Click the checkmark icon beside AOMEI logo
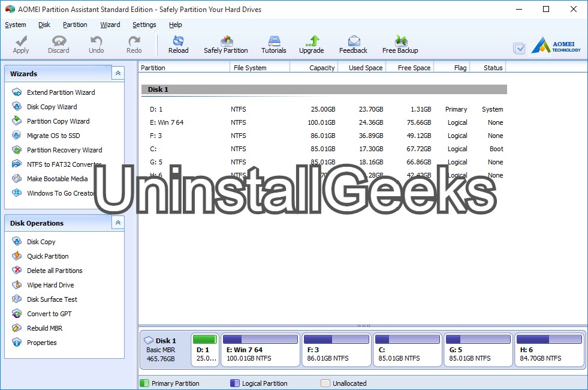 coord(520,48)
